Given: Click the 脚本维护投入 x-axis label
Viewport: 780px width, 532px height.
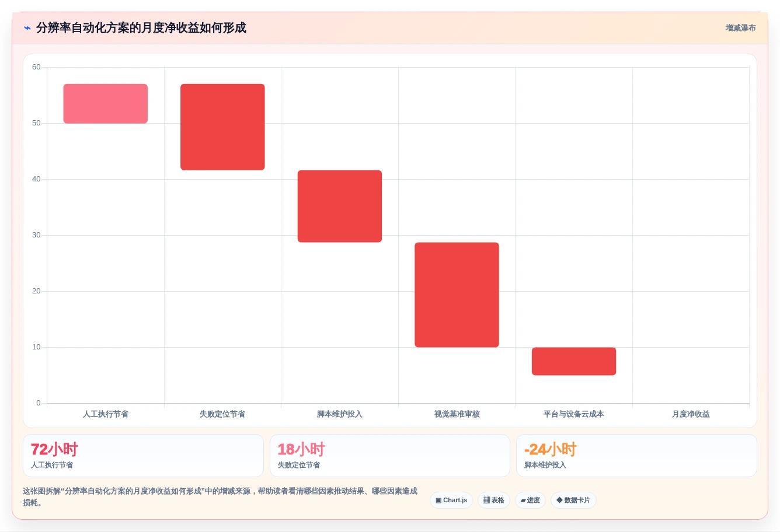Looking at the screenshot, I should click(340, 414).
